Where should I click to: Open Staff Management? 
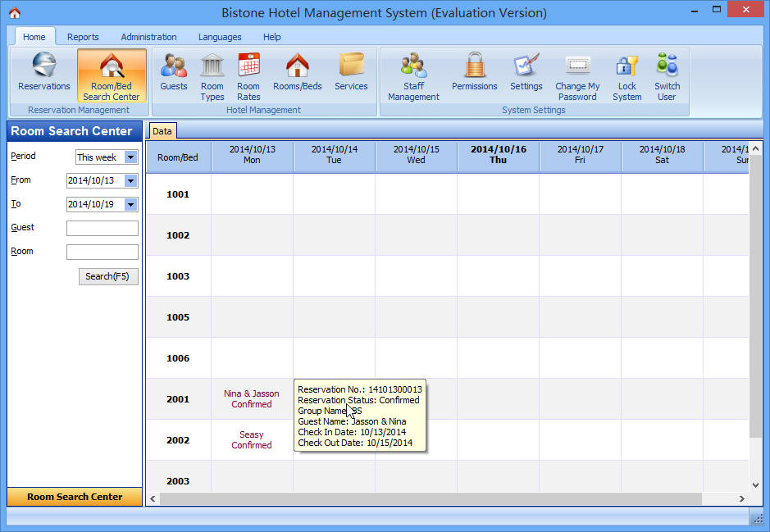click(x=413, y=76)
